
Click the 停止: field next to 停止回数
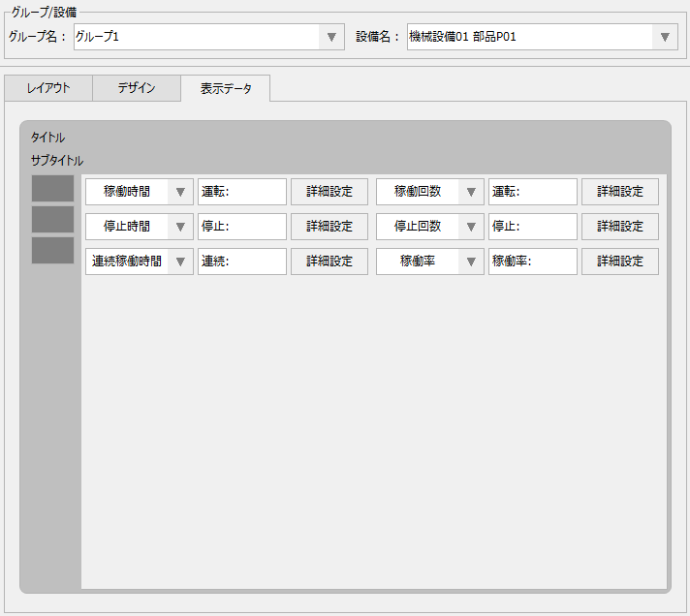click(533, 227)
